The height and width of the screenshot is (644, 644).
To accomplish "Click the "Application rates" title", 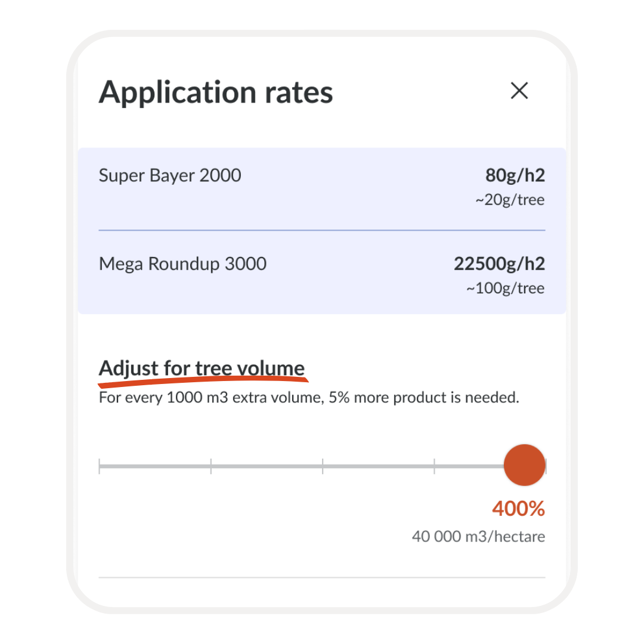I will (x=216, y=92).
